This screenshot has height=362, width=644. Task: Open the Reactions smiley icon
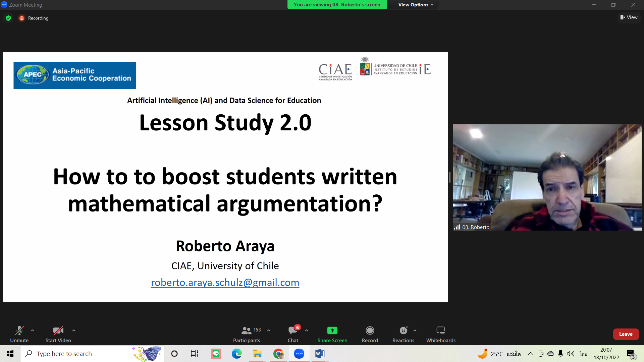point(403,331)
